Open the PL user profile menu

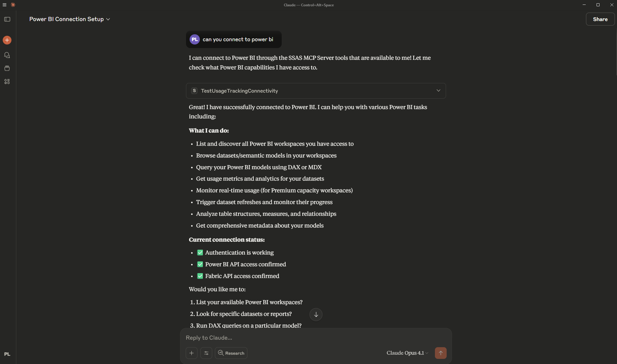pyautogui.click(x=7, y=354)
